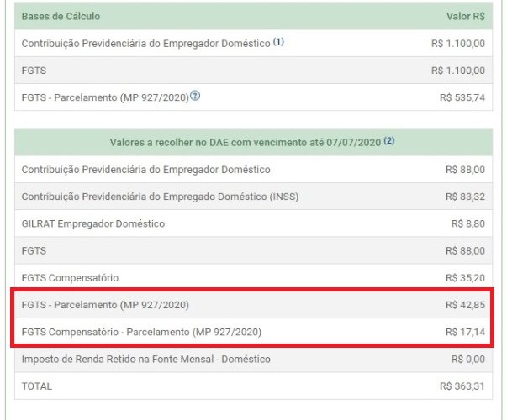
Task: Open footnote (1) next to Contribuição Previdenciária
Action: pos(278,41)
